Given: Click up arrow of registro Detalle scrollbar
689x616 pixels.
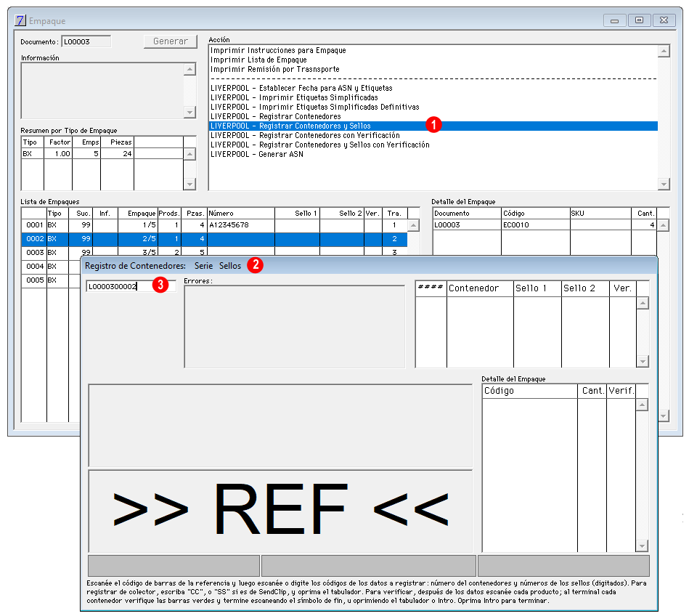Looking at the screenshot, I should pyautogui.click(x=642, y=405).
